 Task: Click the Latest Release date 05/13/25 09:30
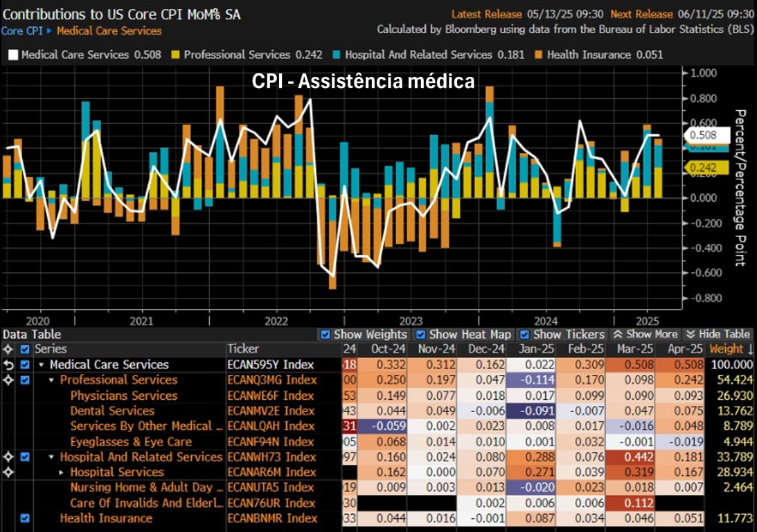(x=565, y=14)
